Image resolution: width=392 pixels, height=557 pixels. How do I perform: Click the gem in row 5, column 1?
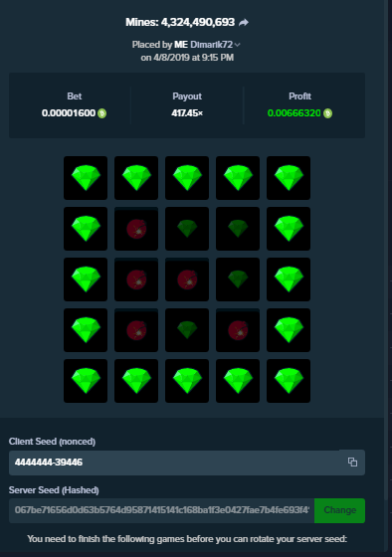pyautogui.click(x=86, y=381)
